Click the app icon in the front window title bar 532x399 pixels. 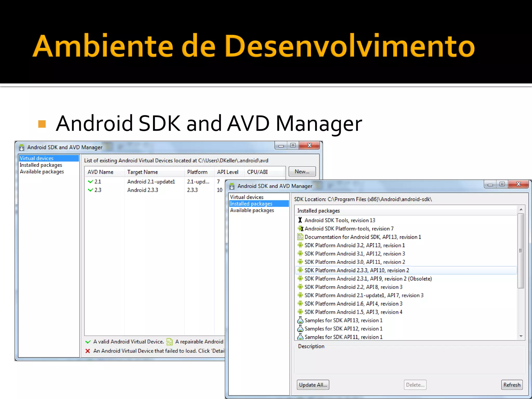(232, 186)
